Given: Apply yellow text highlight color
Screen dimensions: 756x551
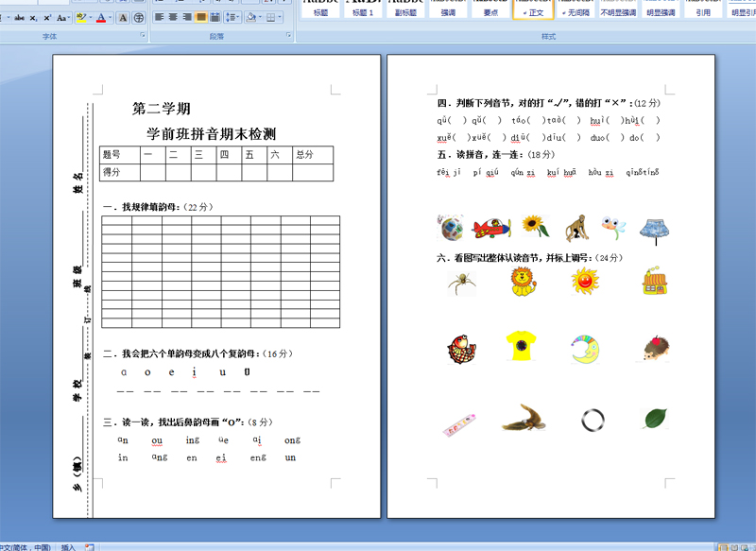Looking at the screenshot, I should (81, 18).
